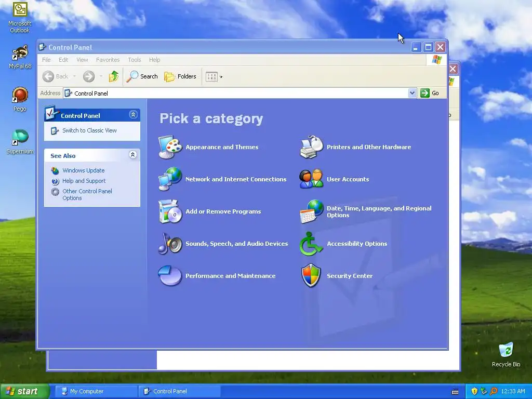Click the Back arrow toolbar icon
The image size is (532, 399).
point(48,76)
